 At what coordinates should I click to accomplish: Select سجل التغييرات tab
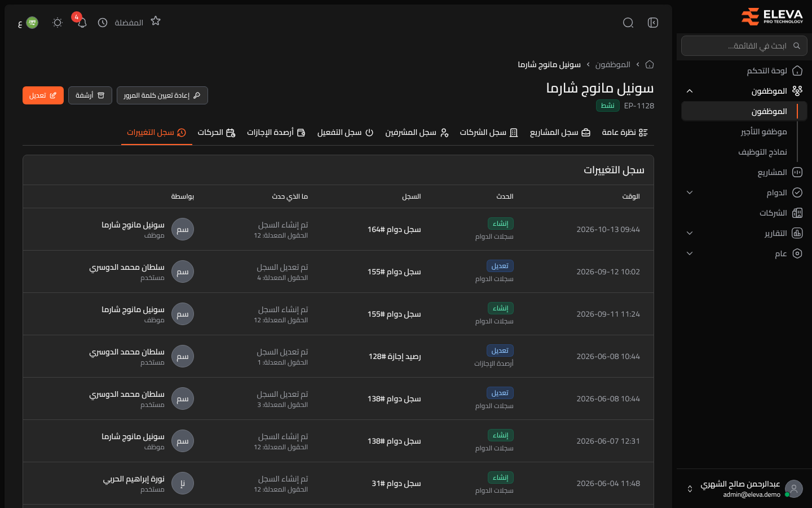[157, 132]
